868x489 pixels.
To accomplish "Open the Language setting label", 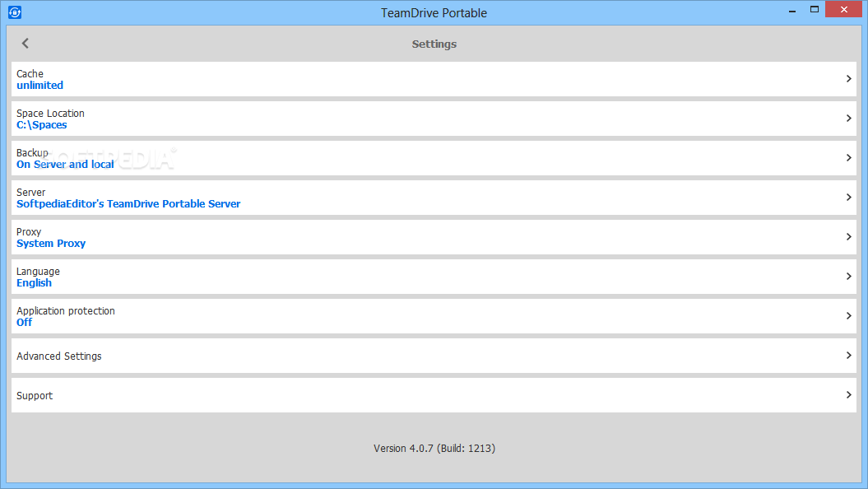I will (x=38, y=272).
